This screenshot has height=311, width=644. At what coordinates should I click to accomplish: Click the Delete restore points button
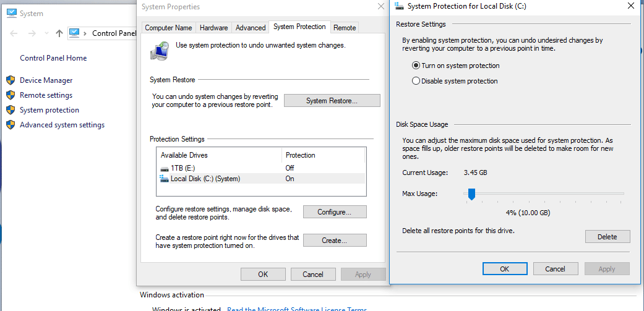tap(608, 237)
